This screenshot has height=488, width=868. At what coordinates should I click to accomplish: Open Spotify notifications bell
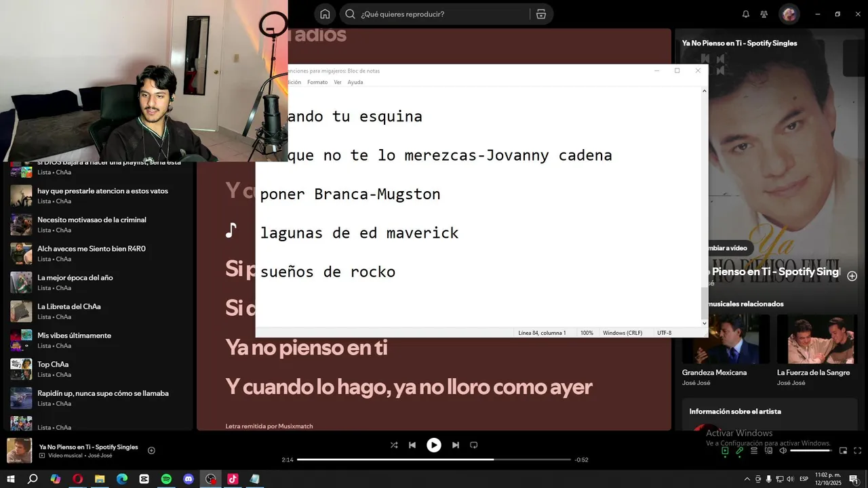click(x=746, y=14)
